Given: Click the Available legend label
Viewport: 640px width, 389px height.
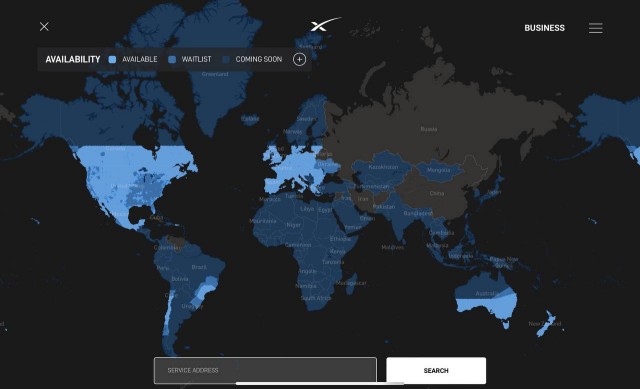Looking at the screenshot, I should (140, 60).
